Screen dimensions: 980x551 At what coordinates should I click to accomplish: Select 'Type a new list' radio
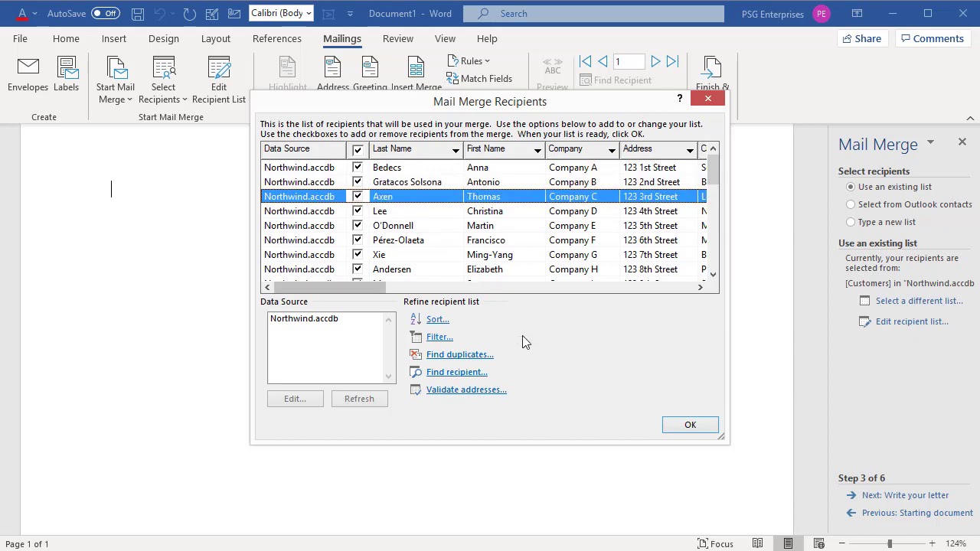(x=851, y=222)
